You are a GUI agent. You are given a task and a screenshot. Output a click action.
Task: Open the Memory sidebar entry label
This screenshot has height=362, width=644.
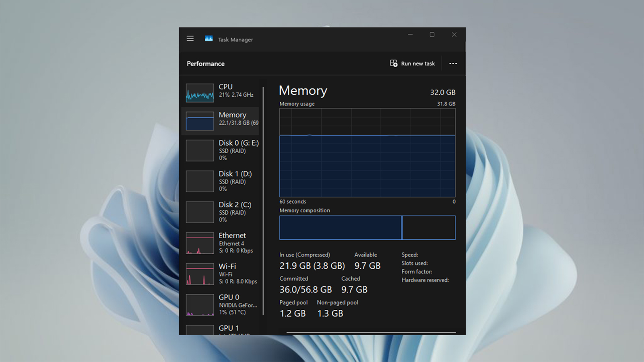232,115
